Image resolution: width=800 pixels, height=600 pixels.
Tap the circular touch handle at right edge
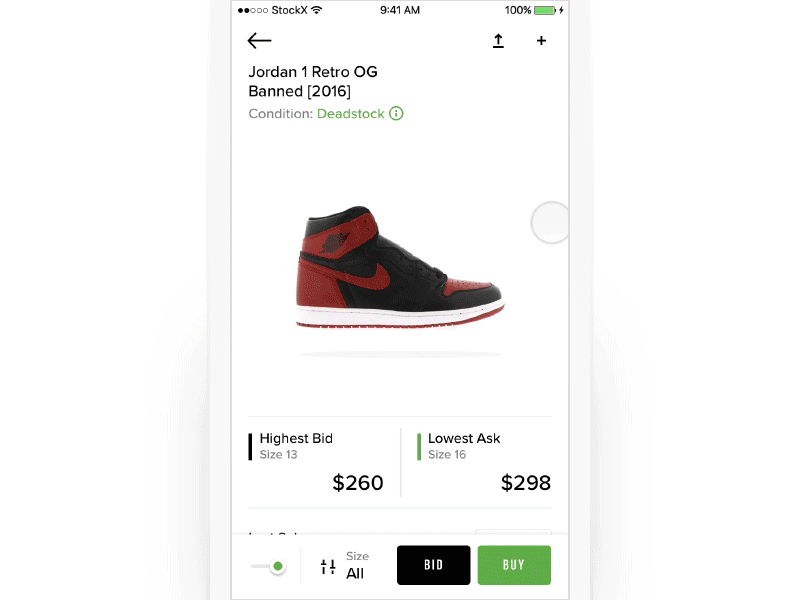pyautogui.click(x=550, y=222)
